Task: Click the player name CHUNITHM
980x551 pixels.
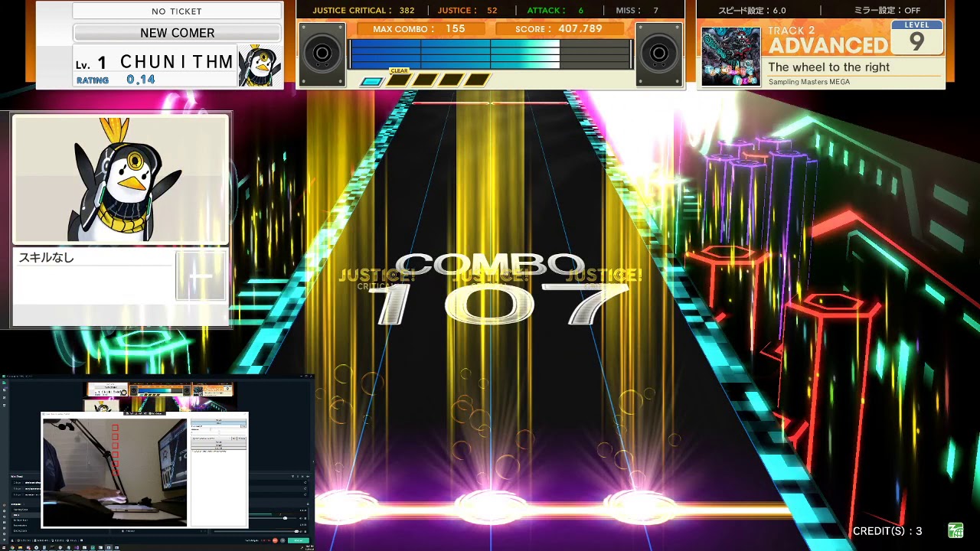Action: pyautogui.click(x=177, y=62)
